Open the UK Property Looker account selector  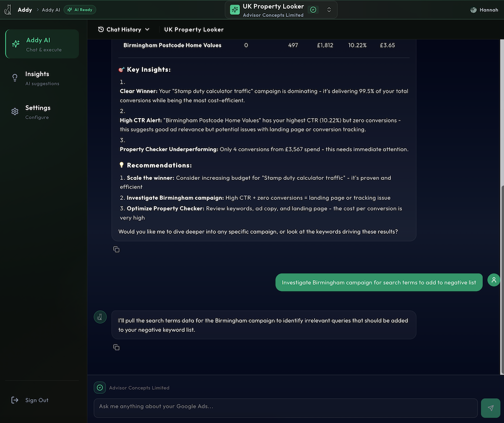click(x=273, y=10)
